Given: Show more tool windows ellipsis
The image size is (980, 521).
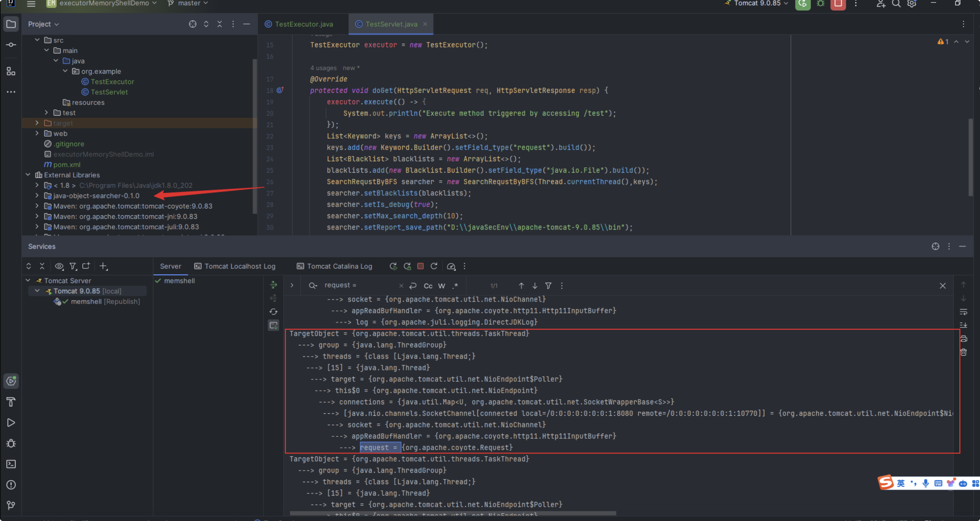Looking at the screenshot, I should point(11,92).
